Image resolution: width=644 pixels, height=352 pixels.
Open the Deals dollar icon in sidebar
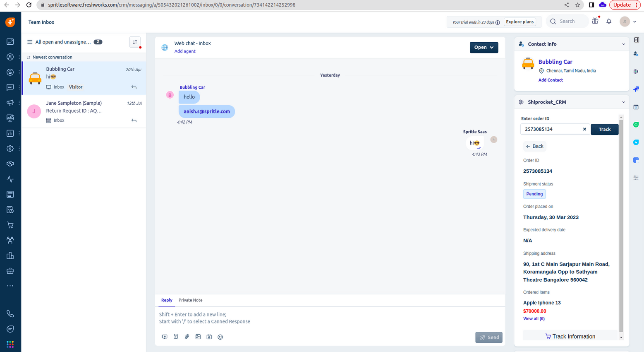[x=10, y=72]
